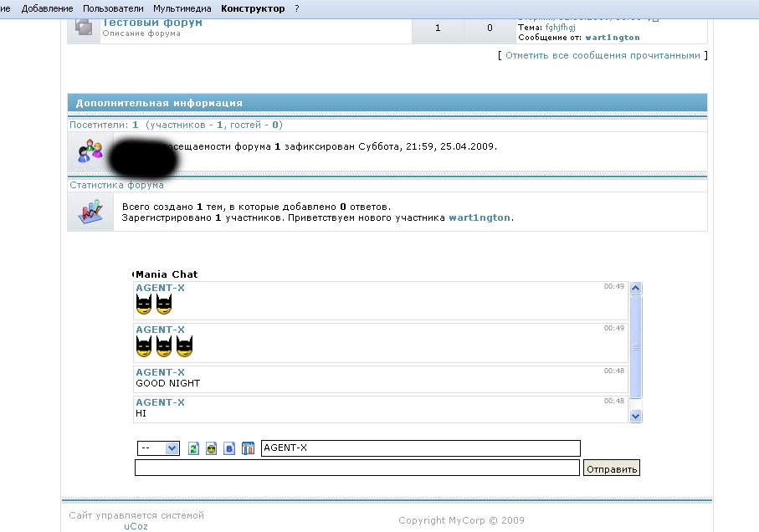Open the Тестовый форум link
This screenshot has height=532, width=759.
click(152, 23)
